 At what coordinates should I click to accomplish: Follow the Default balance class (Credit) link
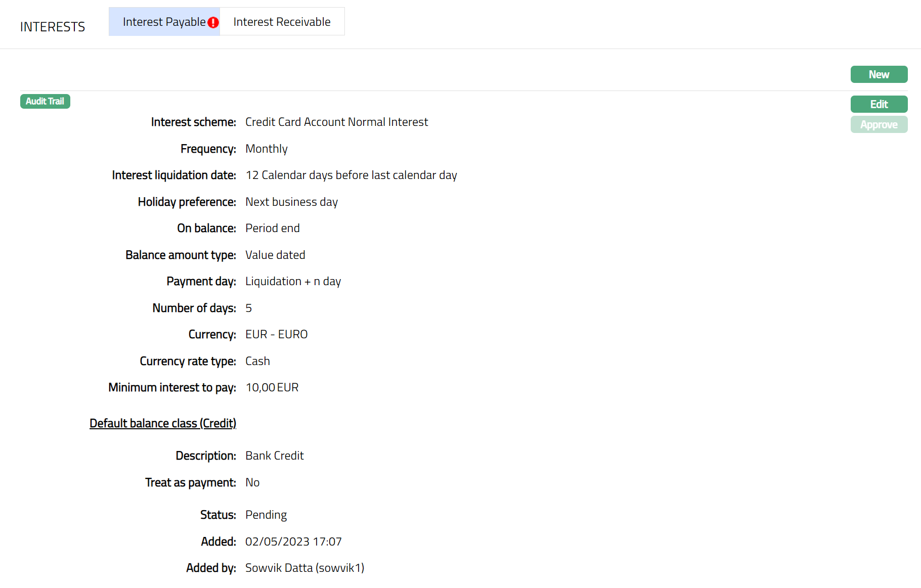(162, 423)
